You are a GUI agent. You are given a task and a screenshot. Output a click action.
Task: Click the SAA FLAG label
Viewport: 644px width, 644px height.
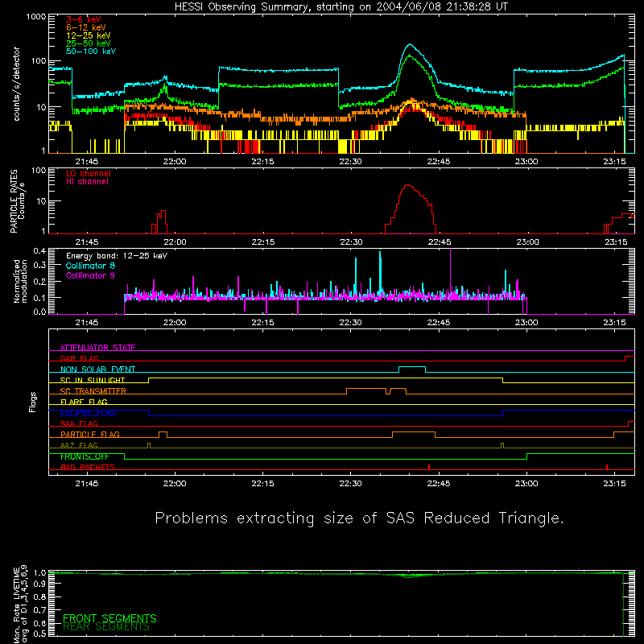tap(79, 424)
